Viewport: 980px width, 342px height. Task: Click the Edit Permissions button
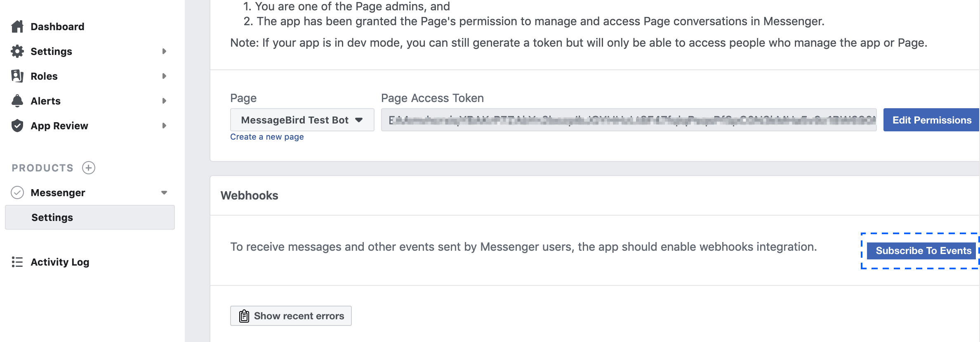pos(931,120)
